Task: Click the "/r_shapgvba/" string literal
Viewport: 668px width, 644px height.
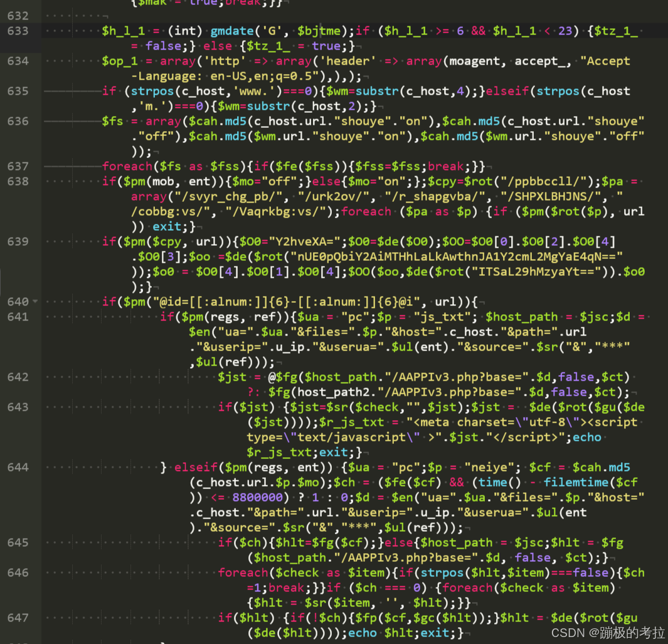Action: (439, 197)
